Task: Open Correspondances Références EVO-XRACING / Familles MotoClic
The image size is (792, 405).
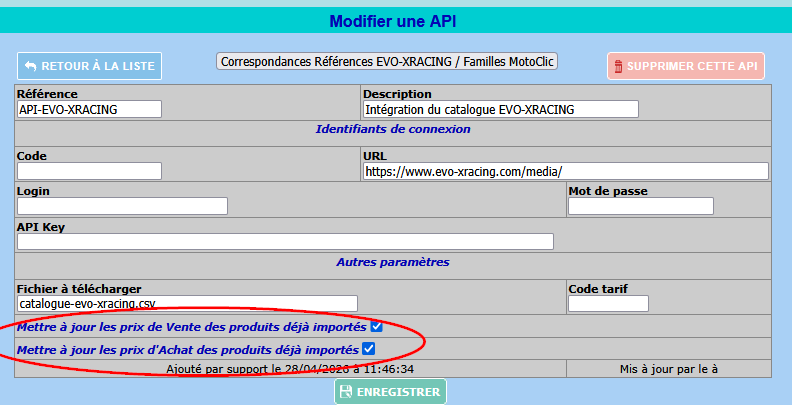Action: click(386, 61)
